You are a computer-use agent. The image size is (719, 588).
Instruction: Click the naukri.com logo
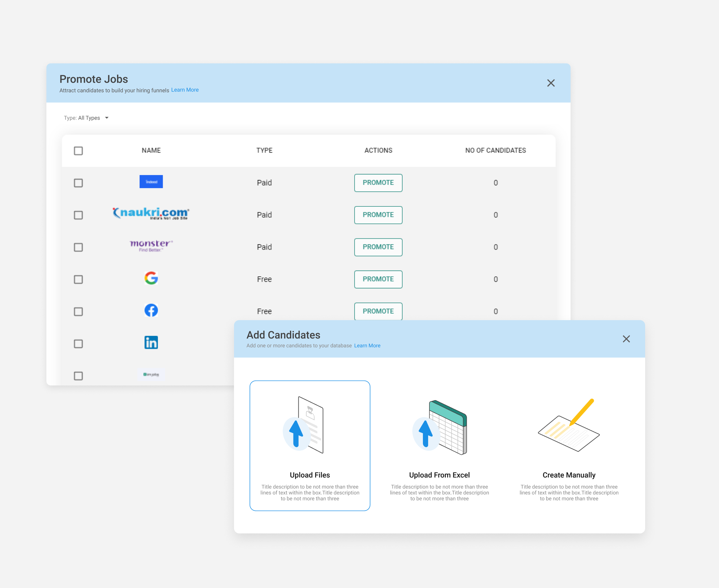tap(151, 213)
